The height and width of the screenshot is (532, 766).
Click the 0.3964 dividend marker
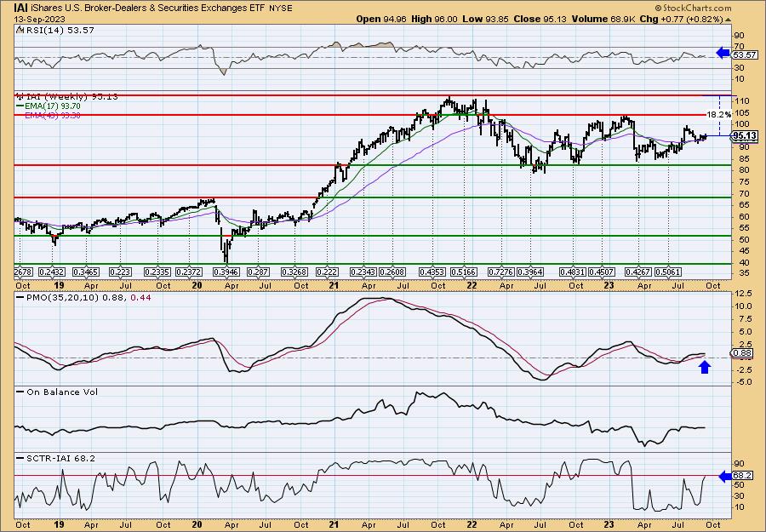click(530, 272)
